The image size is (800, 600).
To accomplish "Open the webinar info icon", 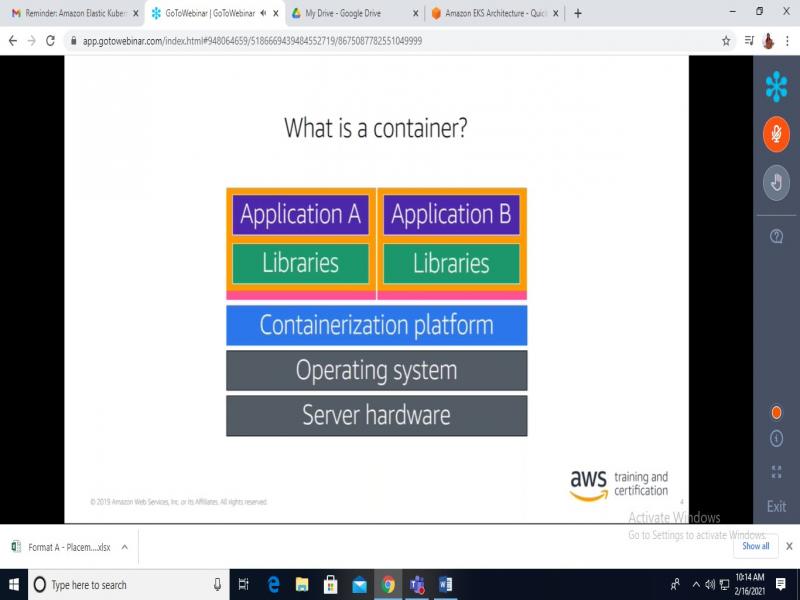I will [776, 439].
